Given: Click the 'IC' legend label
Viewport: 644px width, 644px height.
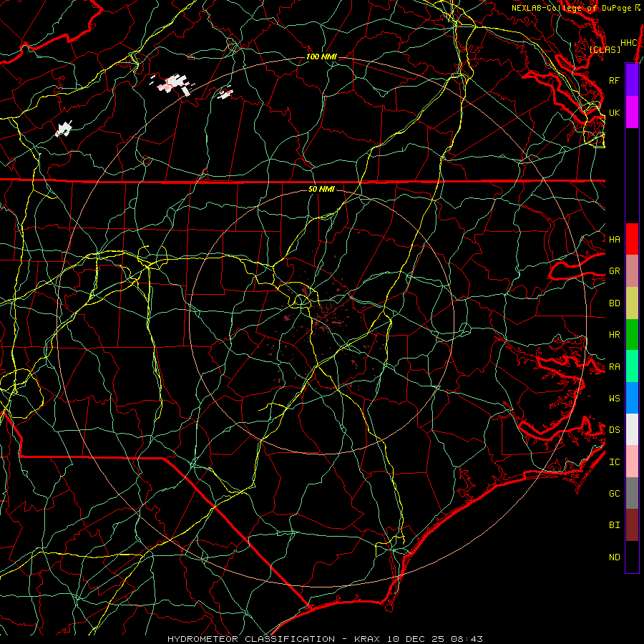Looking at the screenshot, I should [614, 462].
